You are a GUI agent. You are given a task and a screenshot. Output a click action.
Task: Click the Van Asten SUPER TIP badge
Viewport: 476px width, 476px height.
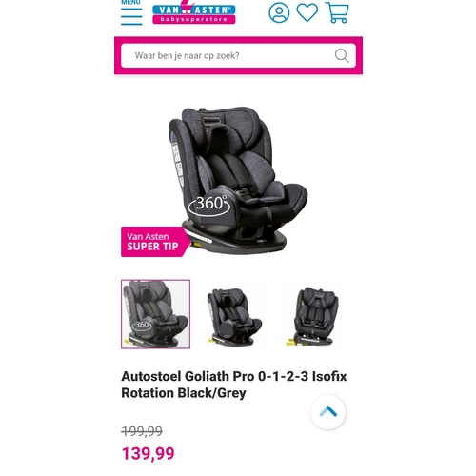[155, 242]
